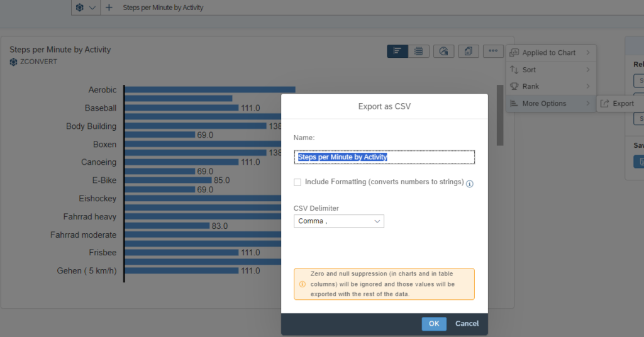Click the Name input field
Viewport: 644px width, 337px height.
pos(384,157)
